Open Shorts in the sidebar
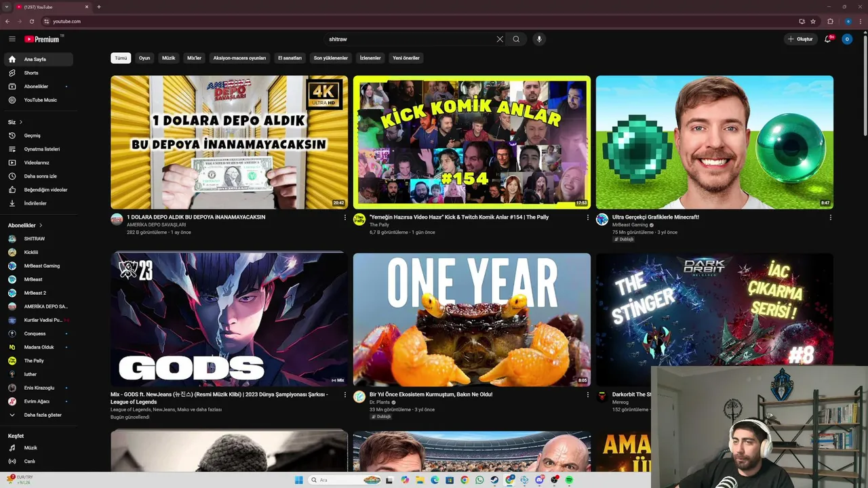The height and width of the screenshot is (488, 868). [x=39, y=73]
